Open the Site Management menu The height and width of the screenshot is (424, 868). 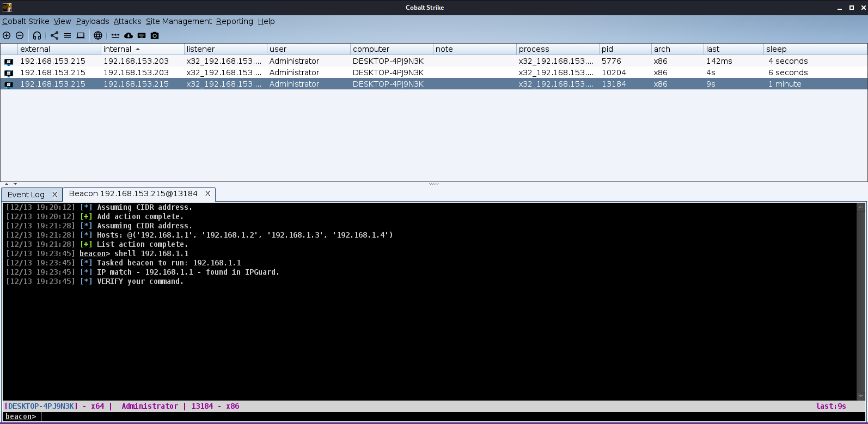click(x=179, y=21)
